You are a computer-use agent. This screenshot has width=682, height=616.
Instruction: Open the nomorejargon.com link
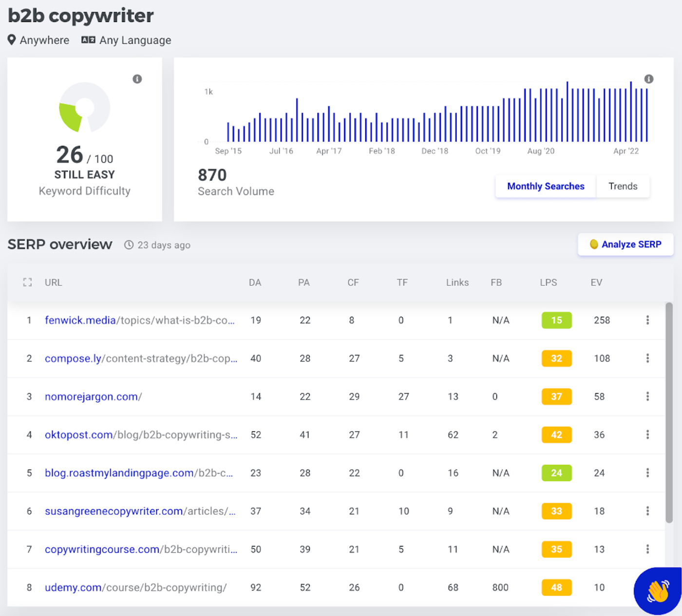[x=93, y=396]
